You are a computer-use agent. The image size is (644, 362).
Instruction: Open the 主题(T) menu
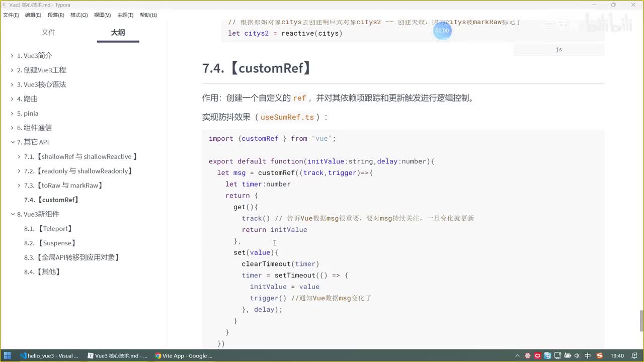point(125,15)
